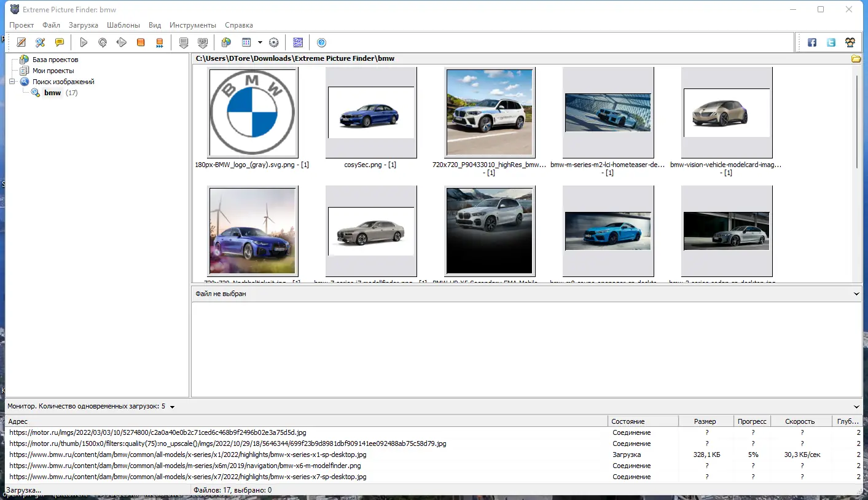Open the view mode dropdown arrow in toolbar
Screen dimensions: 868x500
click(x=260, y=42)
